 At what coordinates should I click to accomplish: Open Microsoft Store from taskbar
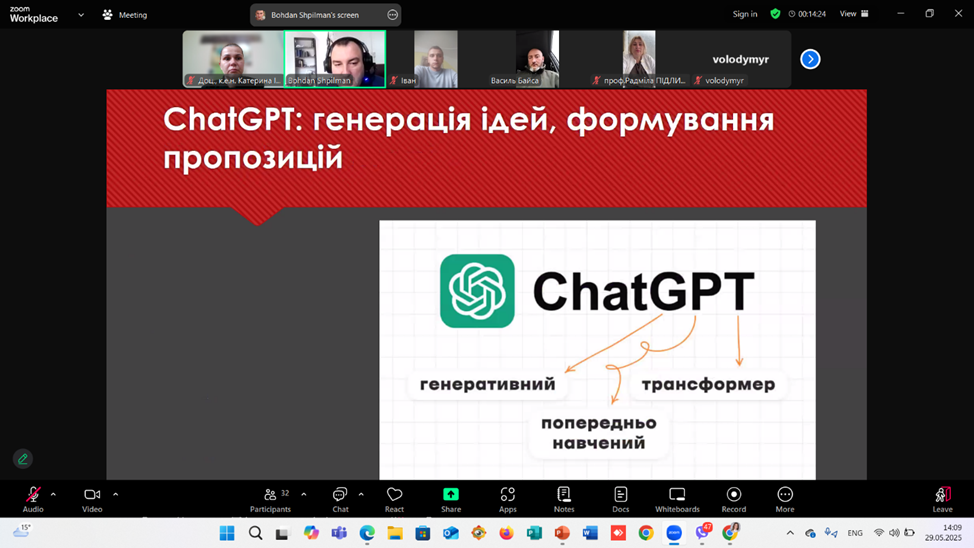coord(423,533)
